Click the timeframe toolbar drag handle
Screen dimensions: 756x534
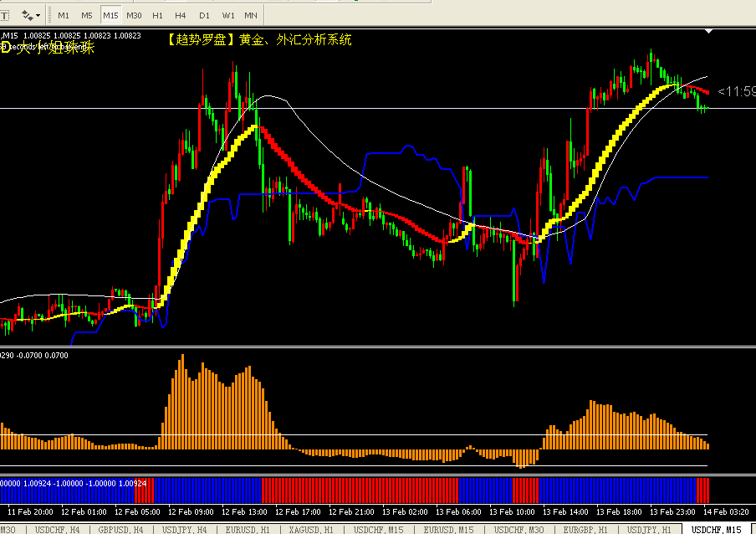tap(49, 15)
